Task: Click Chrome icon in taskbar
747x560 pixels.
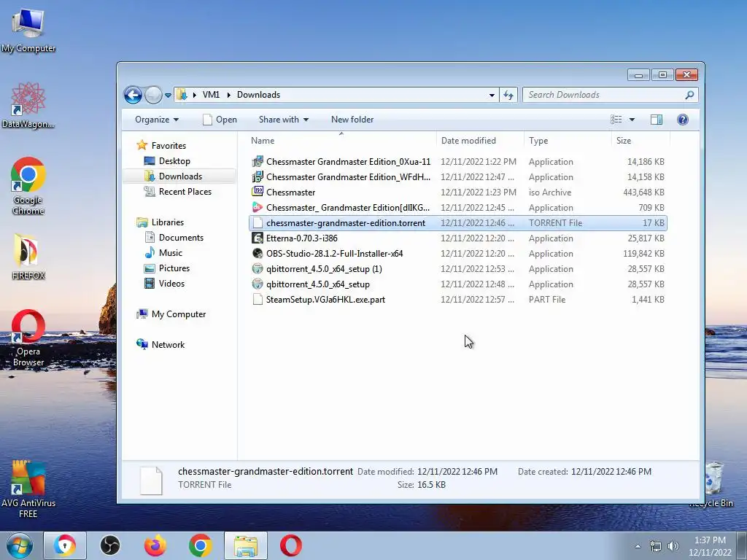Action: (x=200, y=545)
